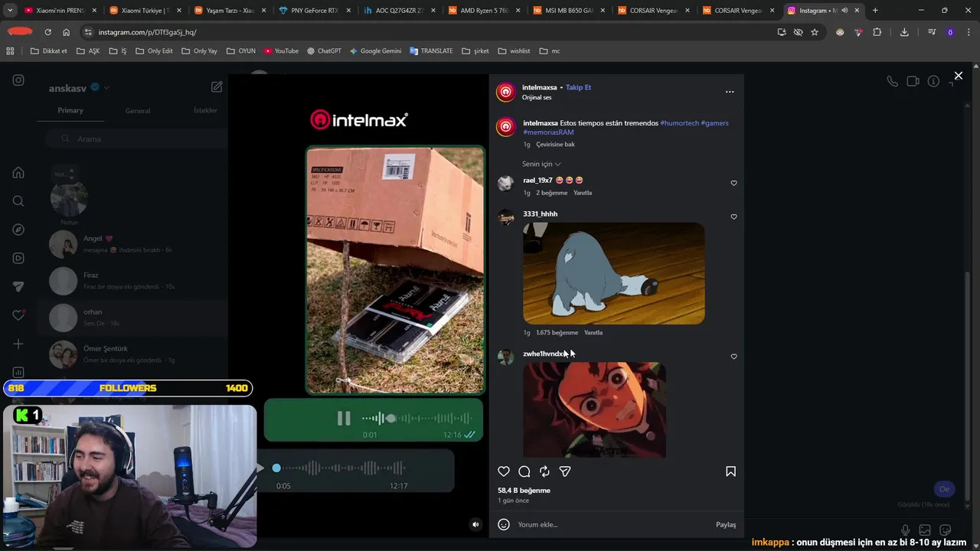Screen dimensions: 980x551
Task: Open Chrome extensions puzzle icon
Action: click(x=877, y=32)
